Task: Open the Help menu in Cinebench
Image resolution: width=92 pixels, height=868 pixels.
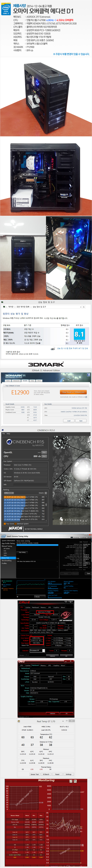Action: point(8,434)
